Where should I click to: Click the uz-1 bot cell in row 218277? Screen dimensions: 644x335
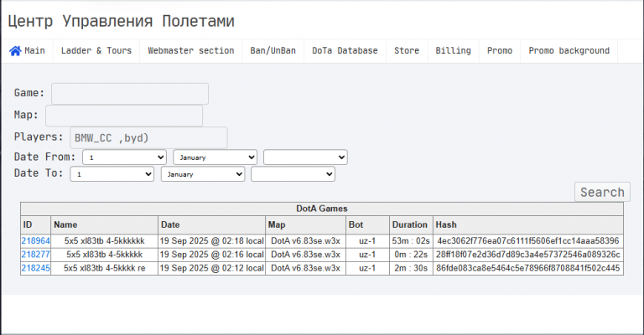click(367, 255)
